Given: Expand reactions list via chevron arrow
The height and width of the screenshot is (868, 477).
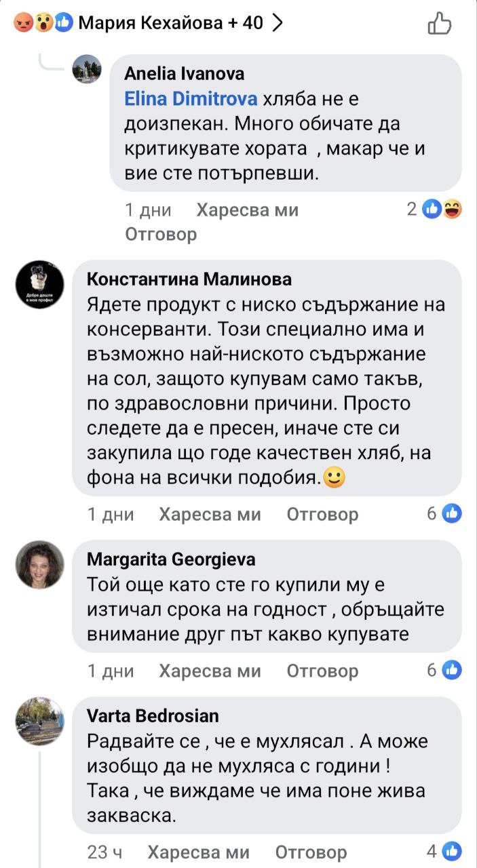Looking at the screenshot, I should [x=276, y=23].
